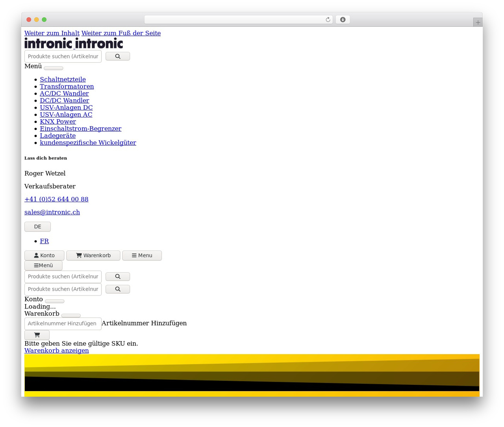Click the Lass dich beraten heading
Screen dimensions: 504x427
pos(46,158)
